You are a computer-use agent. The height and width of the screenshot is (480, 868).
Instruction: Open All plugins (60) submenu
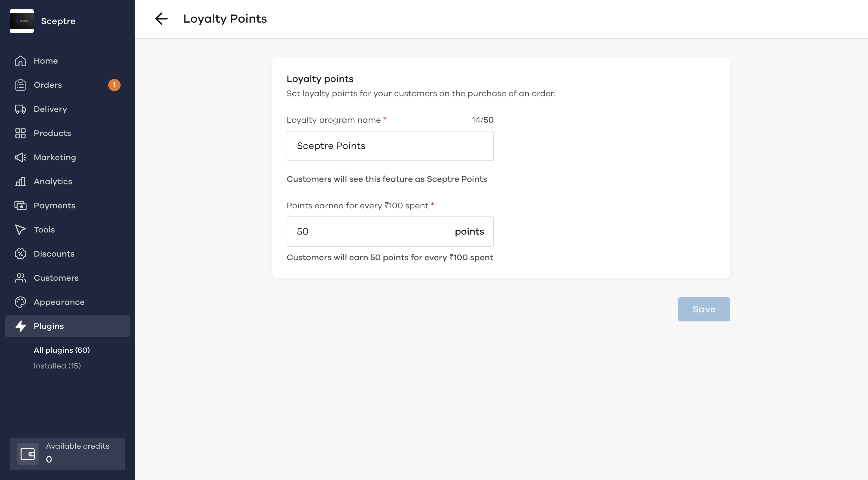coord(62,350)
